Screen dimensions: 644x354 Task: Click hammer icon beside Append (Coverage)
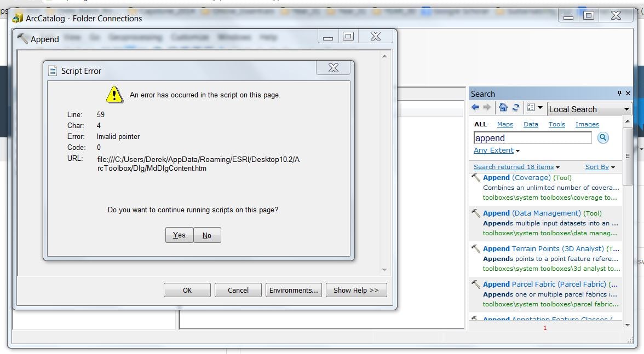coord(475,178)
